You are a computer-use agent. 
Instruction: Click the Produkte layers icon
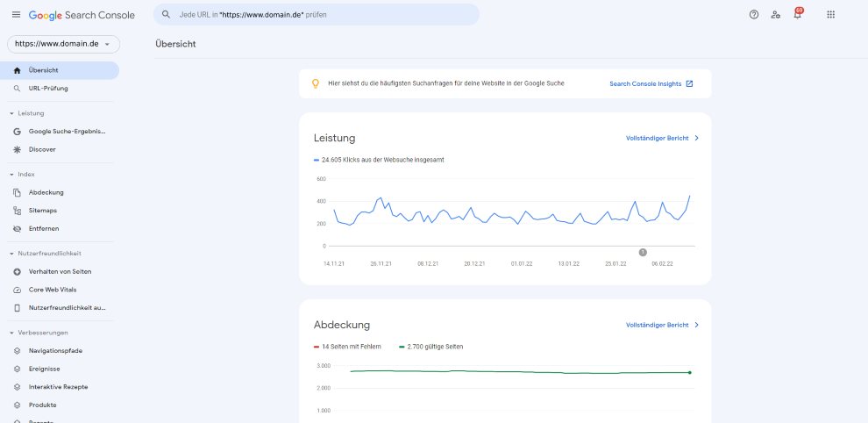click(x=18, y=405)
